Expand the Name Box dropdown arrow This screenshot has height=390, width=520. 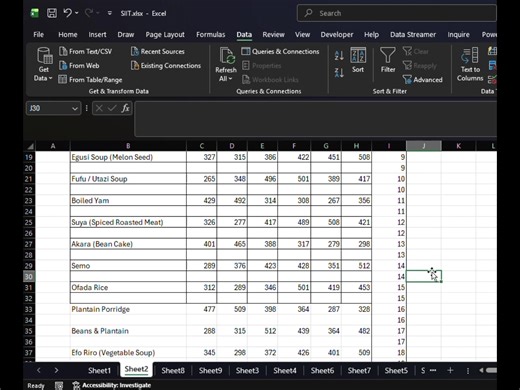(75, 109)
